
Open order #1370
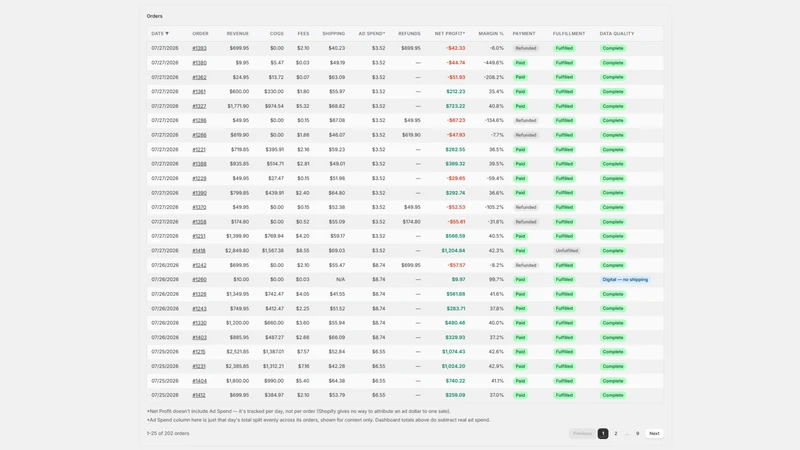pos(199,207)
